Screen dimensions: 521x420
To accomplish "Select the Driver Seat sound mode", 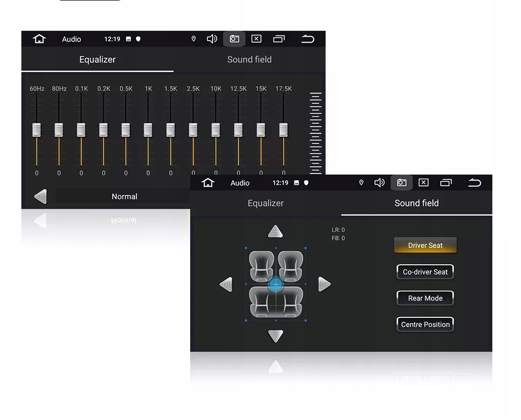I will [x=425, y=245].
